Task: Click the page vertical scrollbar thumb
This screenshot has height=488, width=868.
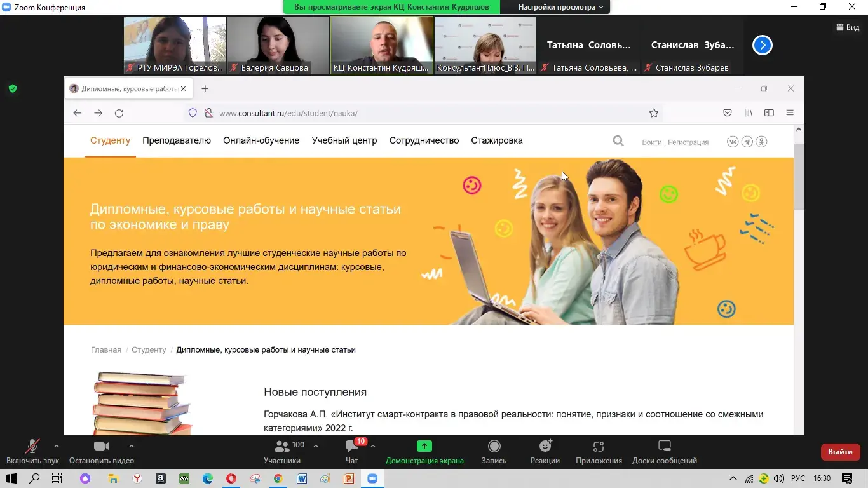Action: pyautogui.click(x=799, y=176)
